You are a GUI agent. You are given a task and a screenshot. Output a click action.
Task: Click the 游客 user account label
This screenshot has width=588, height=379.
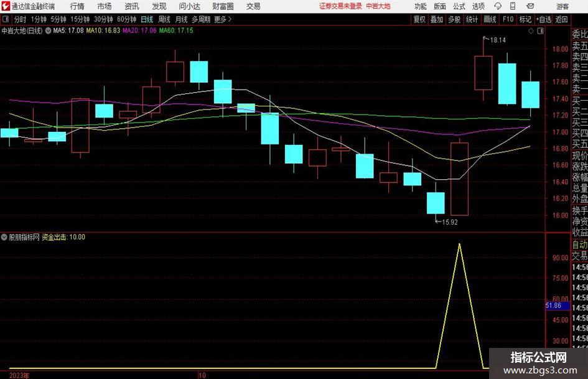(562, 6)
